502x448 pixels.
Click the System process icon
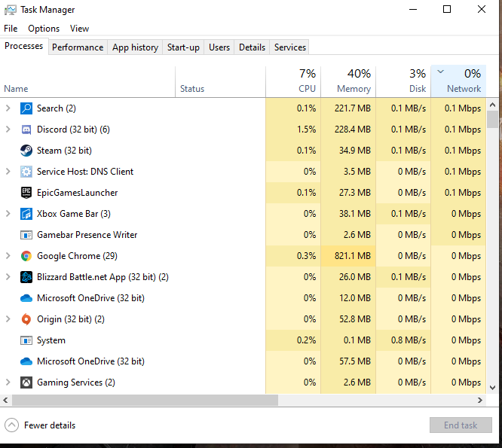(26, 340)
